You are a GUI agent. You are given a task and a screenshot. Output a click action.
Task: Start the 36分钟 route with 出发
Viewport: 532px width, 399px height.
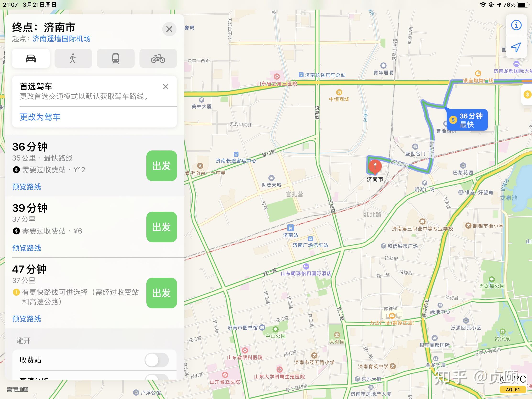162,166
